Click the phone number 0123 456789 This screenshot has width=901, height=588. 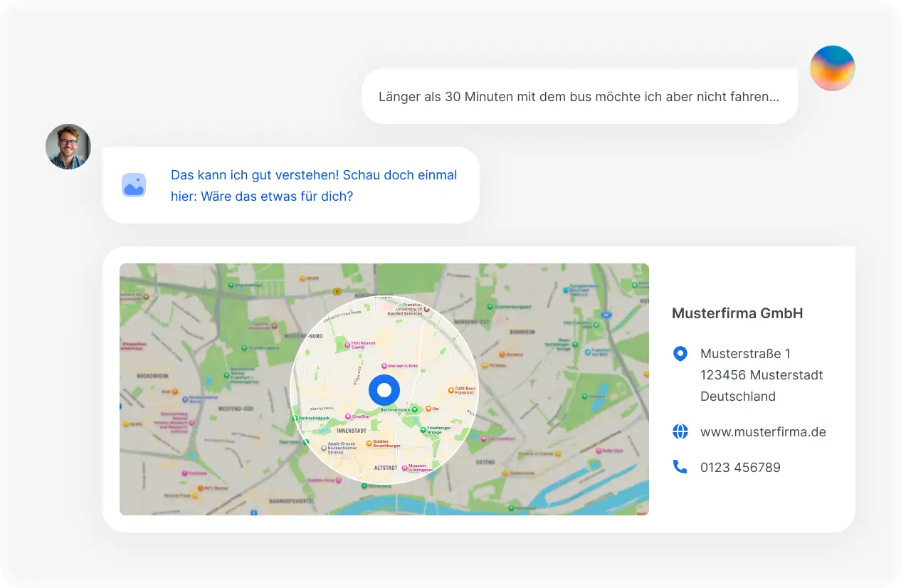[x=740, y=467]
